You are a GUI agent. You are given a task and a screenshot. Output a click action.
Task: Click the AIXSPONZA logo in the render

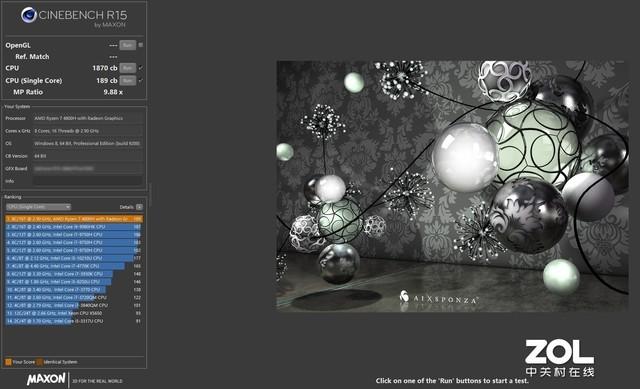438,298
